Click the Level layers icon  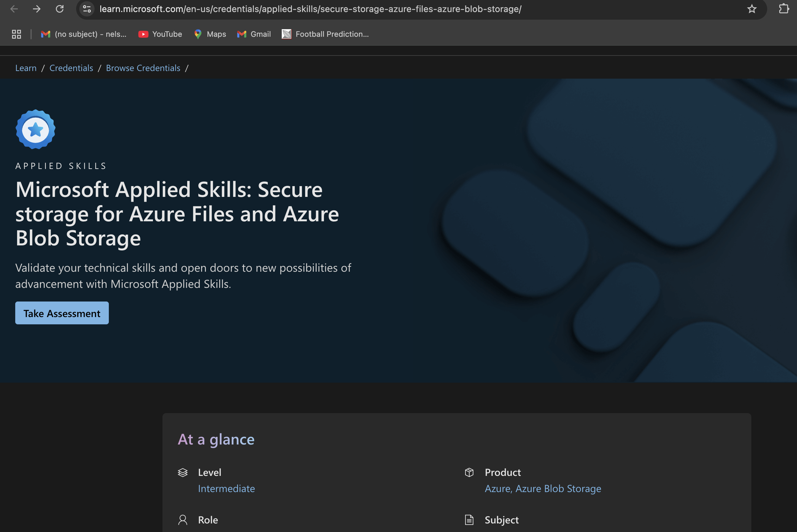point(183,473)
